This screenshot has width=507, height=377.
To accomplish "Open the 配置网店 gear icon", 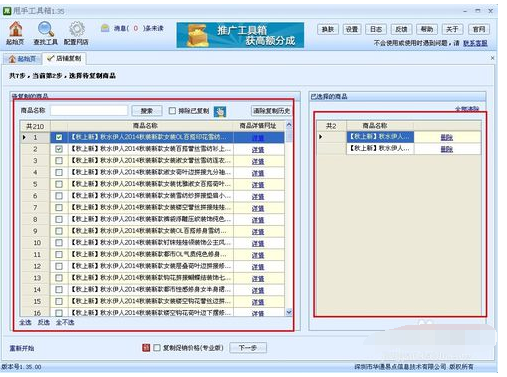I will pos(76,32).
